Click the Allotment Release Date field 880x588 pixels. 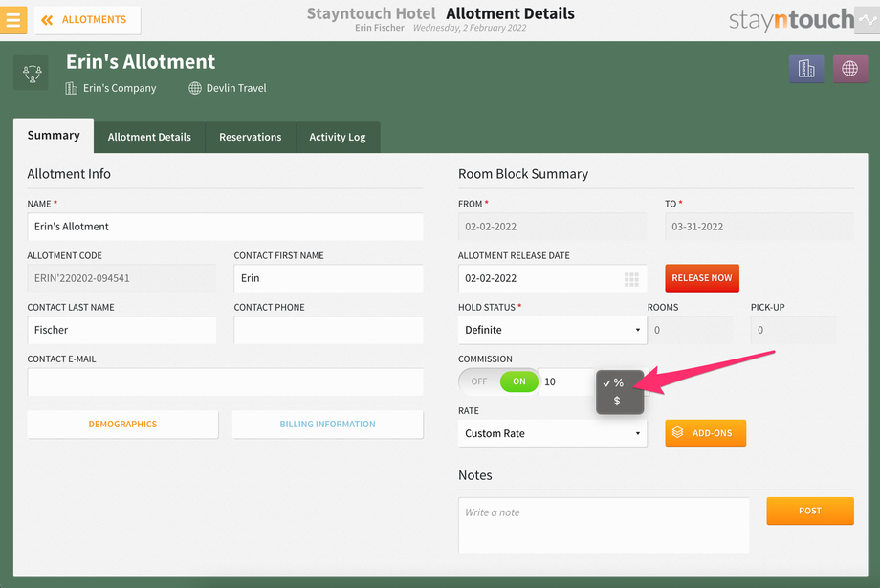pyautogui.click(x=553, y=278)
